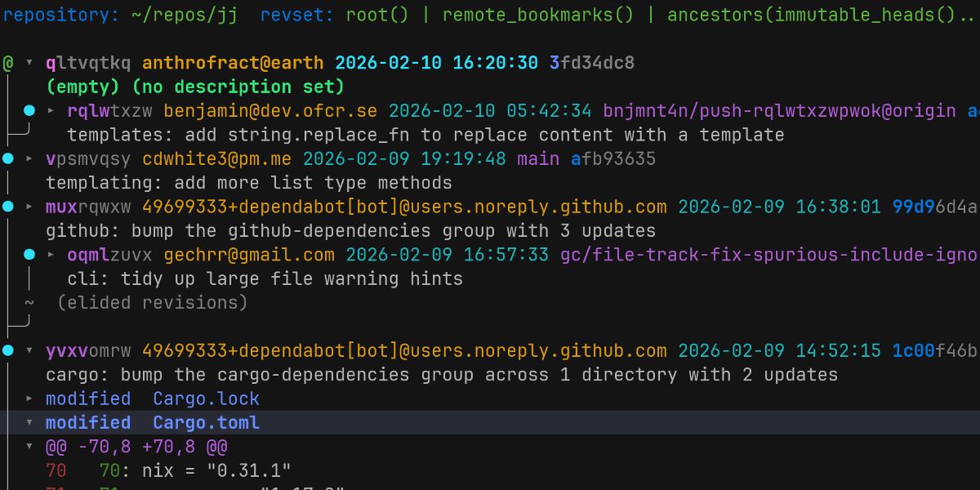Expand the rqlwtxzw revision details
This screenshot has height=490, width=980.
pyautogui.click(x=49, y=110)
